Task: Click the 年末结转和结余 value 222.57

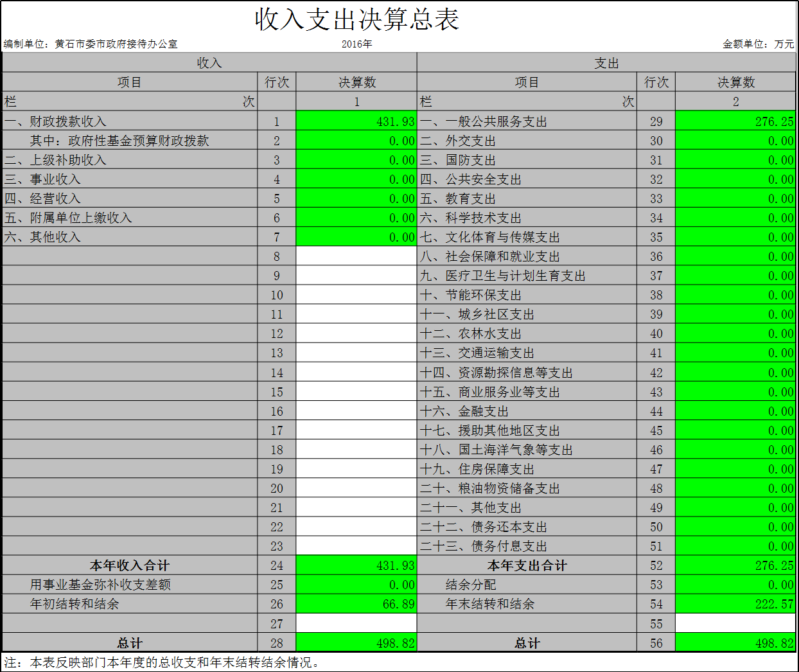Action: tap(735, 604)
